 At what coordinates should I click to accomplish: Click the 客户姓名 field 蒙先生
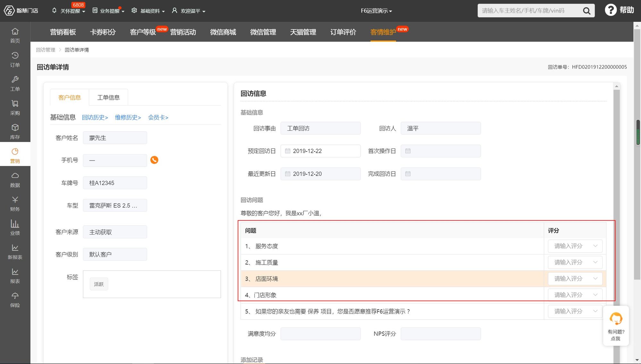[115, 138]
